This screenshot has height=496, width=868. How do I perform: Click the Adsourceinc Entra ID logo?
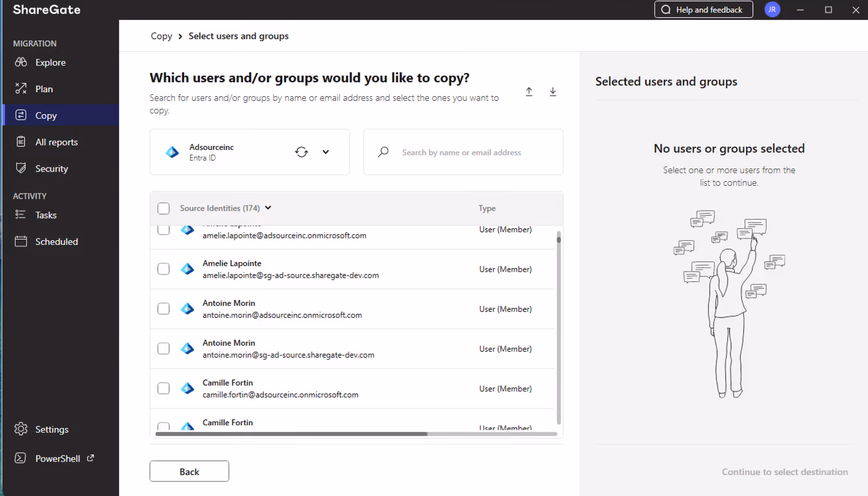172,152
